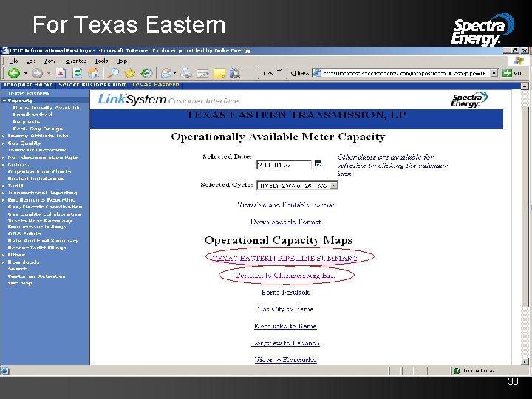Open the Back button history dropdown arrow
The height and width of the screenshot is (399, 532).
click(x=25, y=73)
